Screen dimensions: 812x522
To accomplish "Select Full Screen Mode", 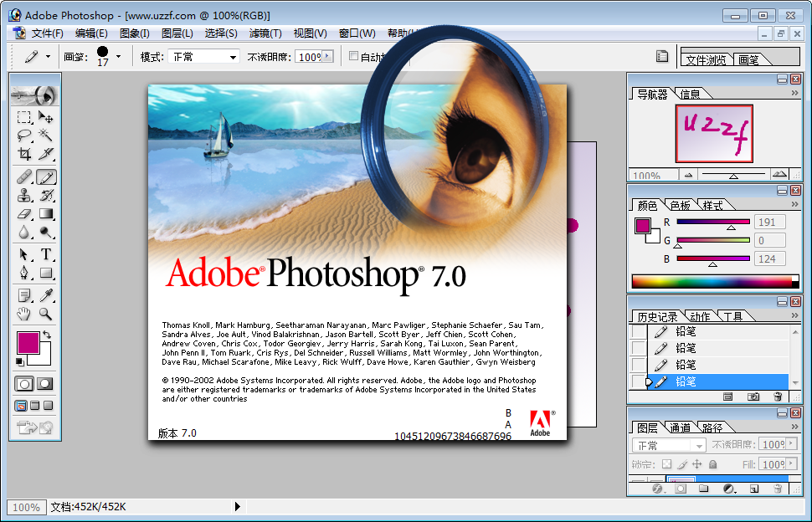I will click(x=49, y=406).
